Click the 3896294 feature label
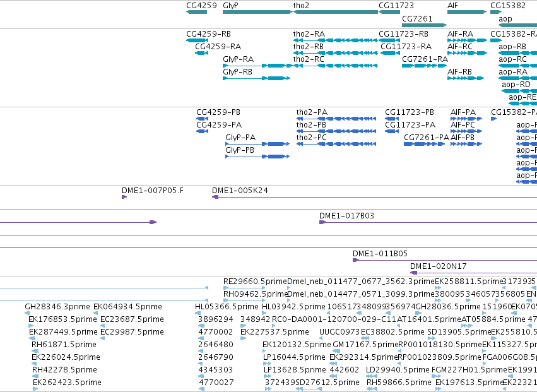 [x=216, y=319]
